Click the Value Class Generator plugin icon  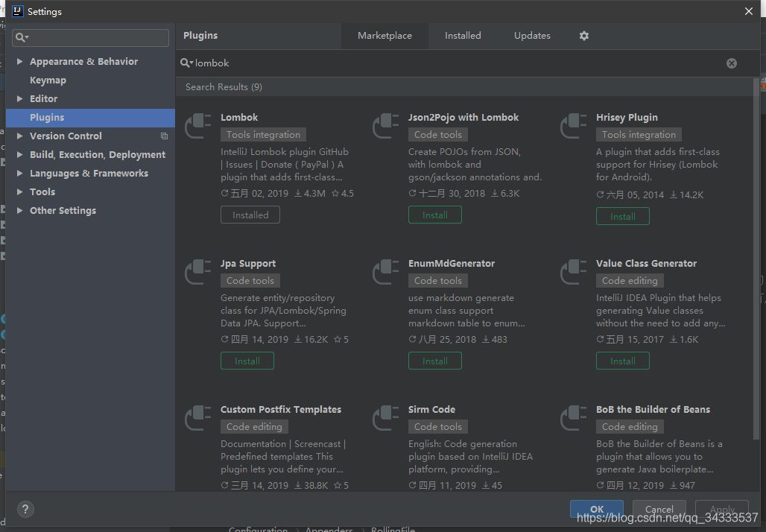pyautogui.click(x=574, y=272)
